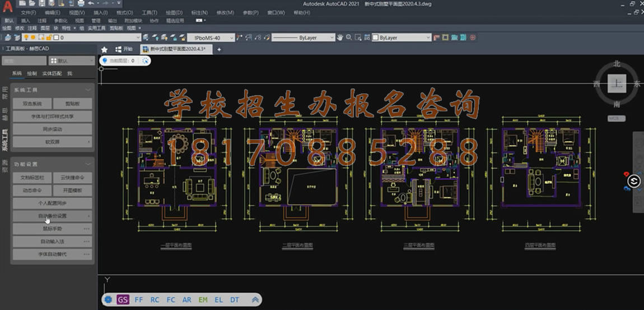This screenshot has width=644, height=310.
Task: Click the Pan hand tool icon
Action: pyautogui.click(x=340, y=37)
